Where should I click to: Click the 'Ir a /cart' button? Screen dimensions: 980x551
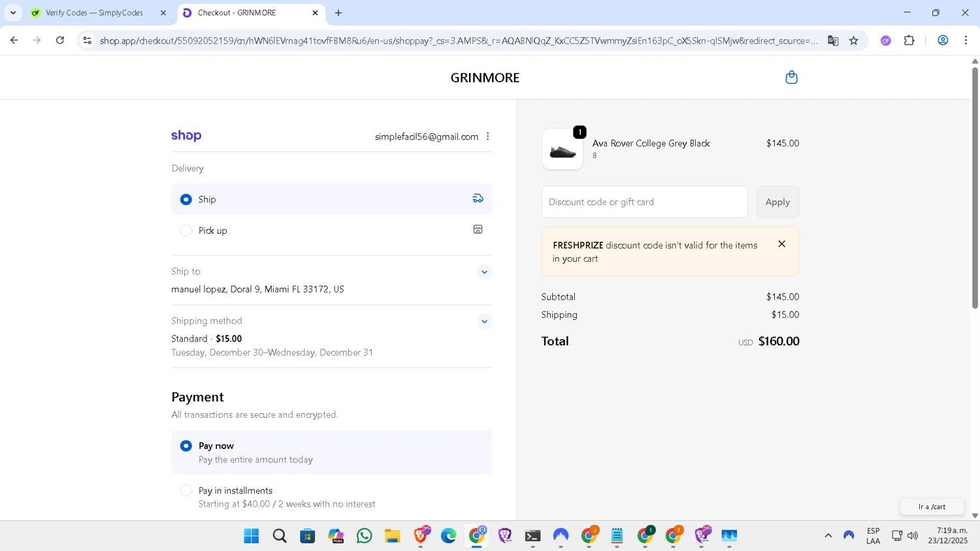(932, 507)
